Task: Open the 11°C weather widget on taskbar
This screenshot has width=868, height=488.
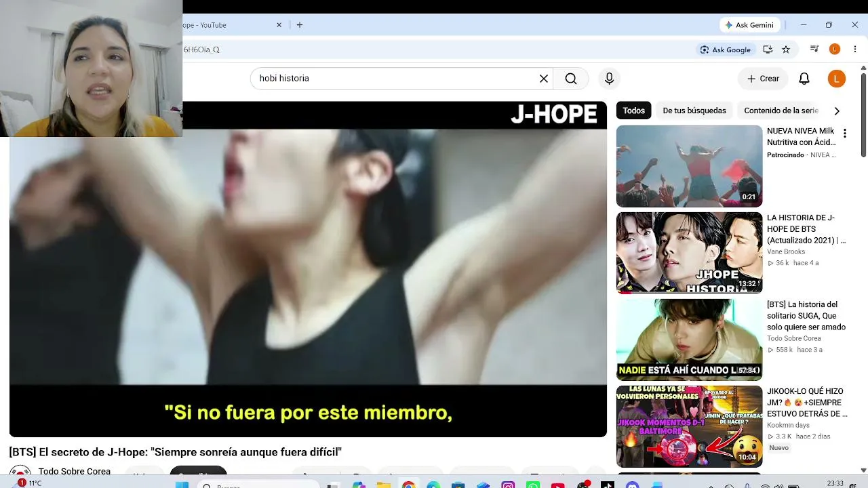Action: click(28, 483)
